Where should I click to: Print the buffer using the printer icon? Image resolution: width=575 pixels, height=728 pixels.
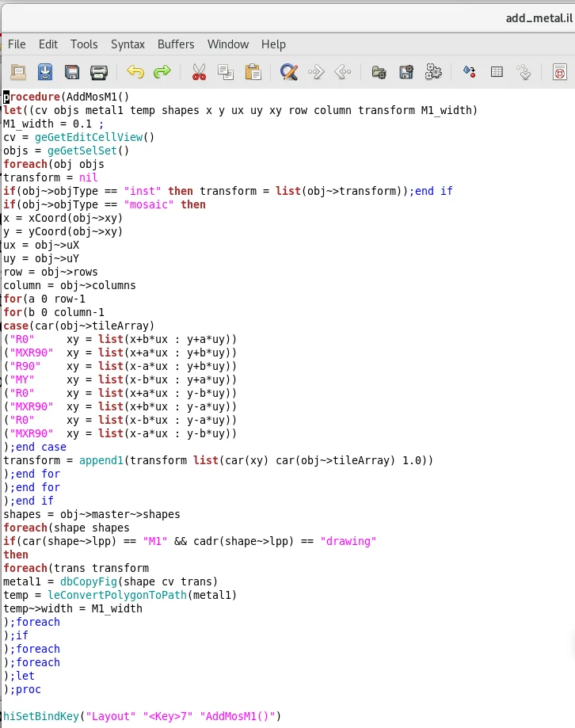(x=99, y=72)
